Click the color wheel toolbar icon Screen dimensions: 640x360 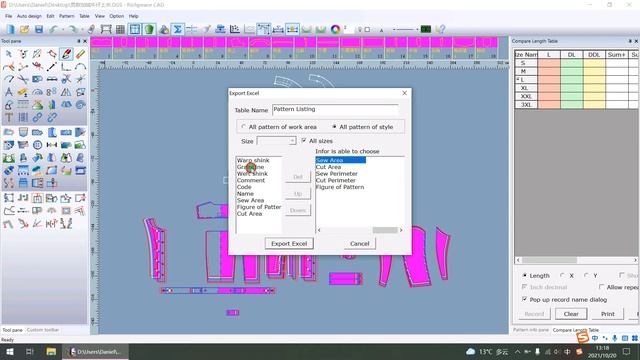click(336, 29)
